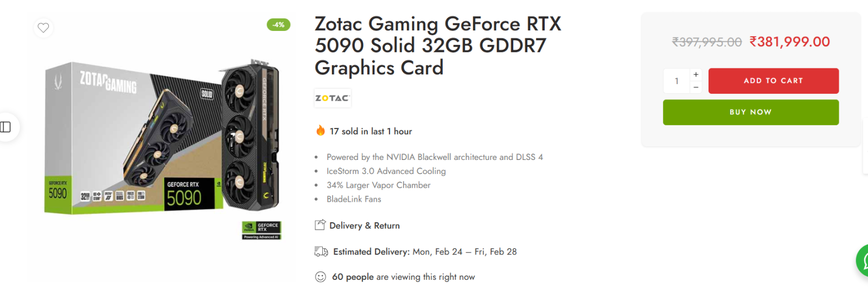The width and height of the screenshot is (868, 289).
Task: Open the sidebar panel toggle icon
Action: (5, 127)
